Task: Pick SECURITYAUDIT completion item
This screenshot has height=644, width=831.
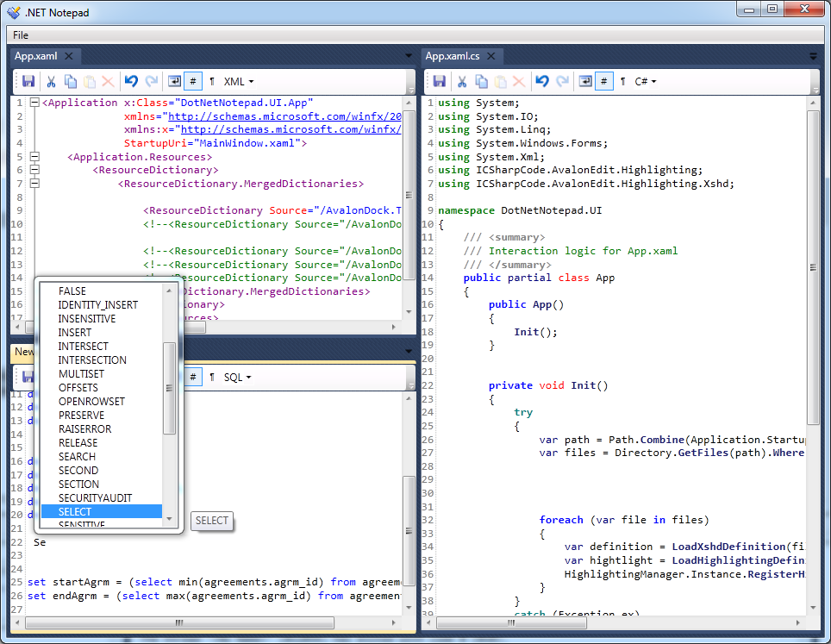Action: [102, 497]
